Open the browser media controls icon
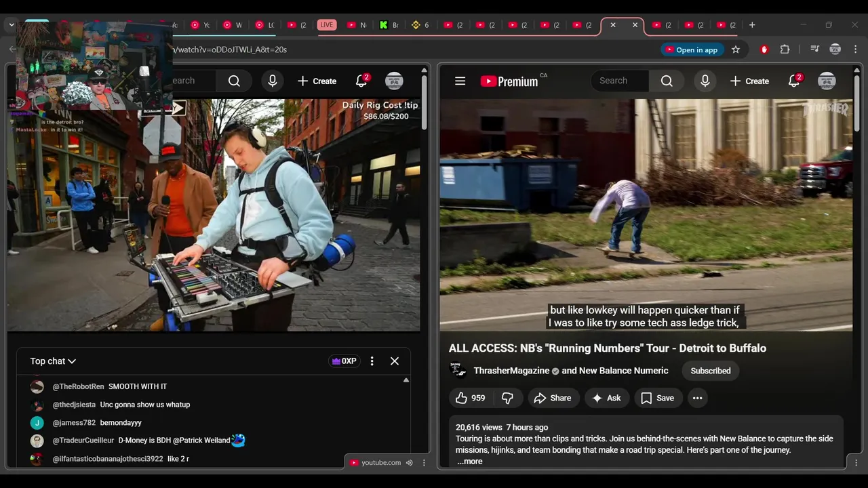Screen dimensions: 868x488 coord(814,49)
